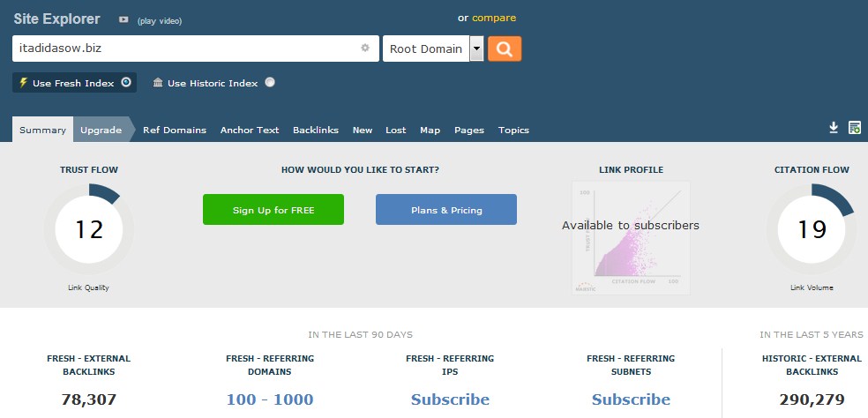Select Use Fresh Index radio button

pos(126,83)
